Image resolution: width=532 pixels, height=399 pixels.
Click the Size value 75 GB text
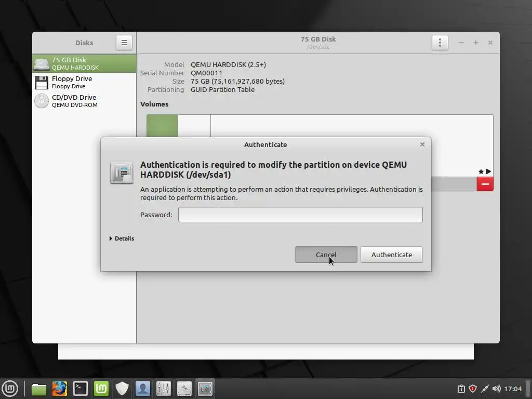[237, 81]
